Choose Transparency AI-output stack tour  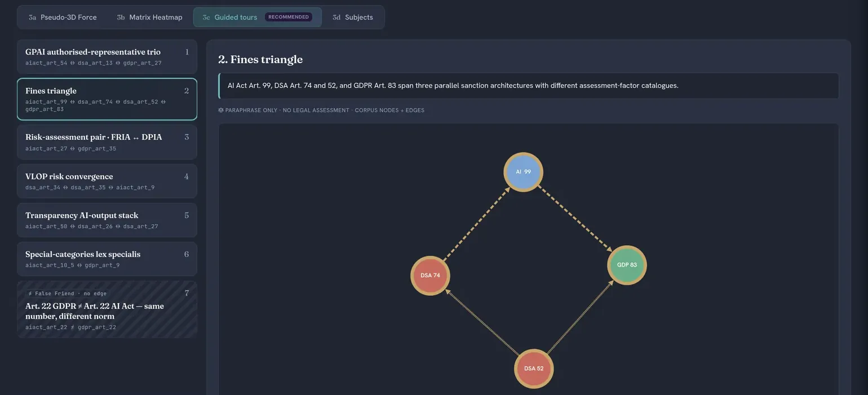tap(107, 220)
